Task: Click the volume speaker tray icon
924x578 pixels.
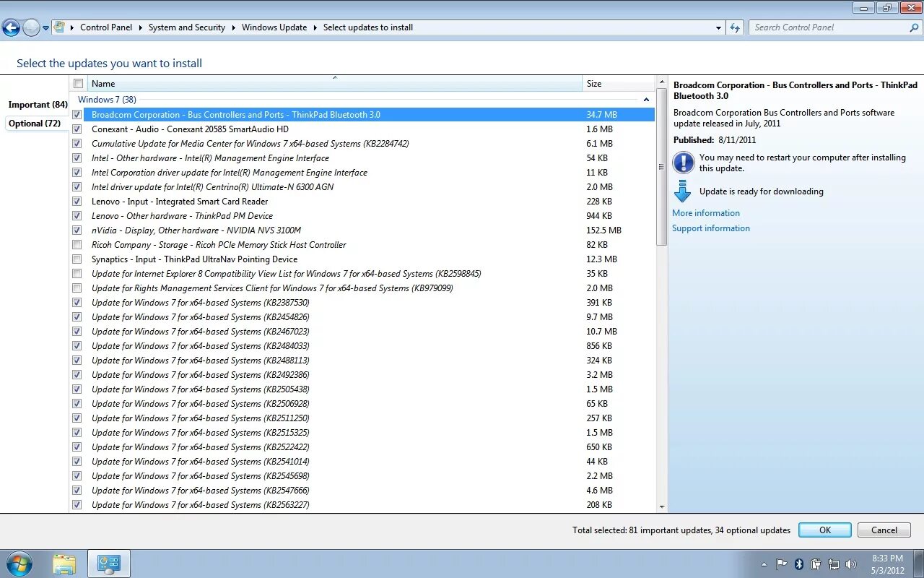Action: [x=851, y=564]
